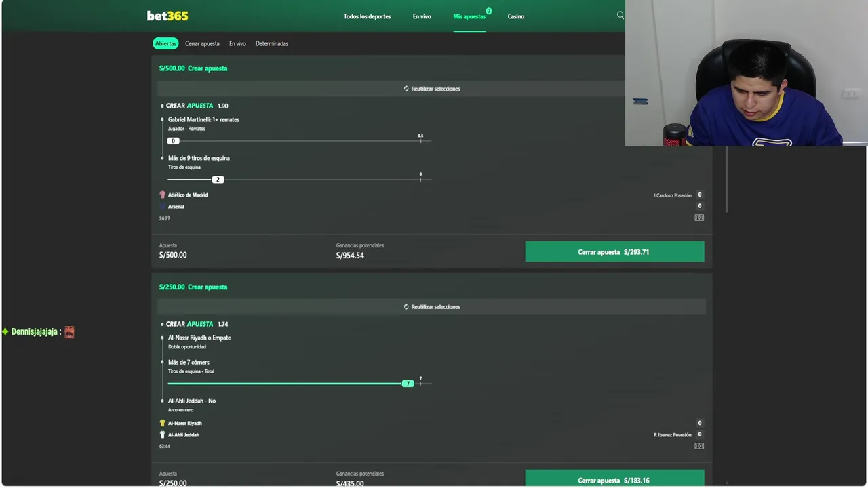Switch to Cerrar apuesta tab
868x488 pixels.
[202, 43]
